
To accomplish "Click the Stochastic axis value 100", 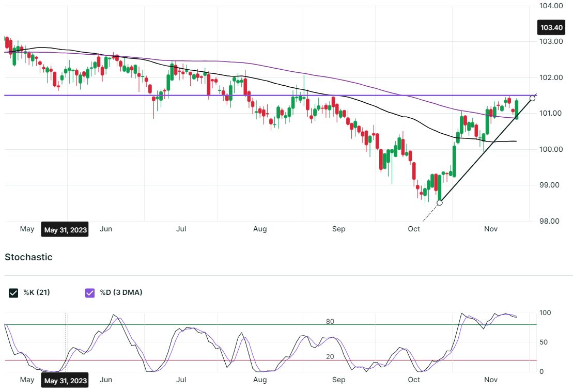I will 545,313.
